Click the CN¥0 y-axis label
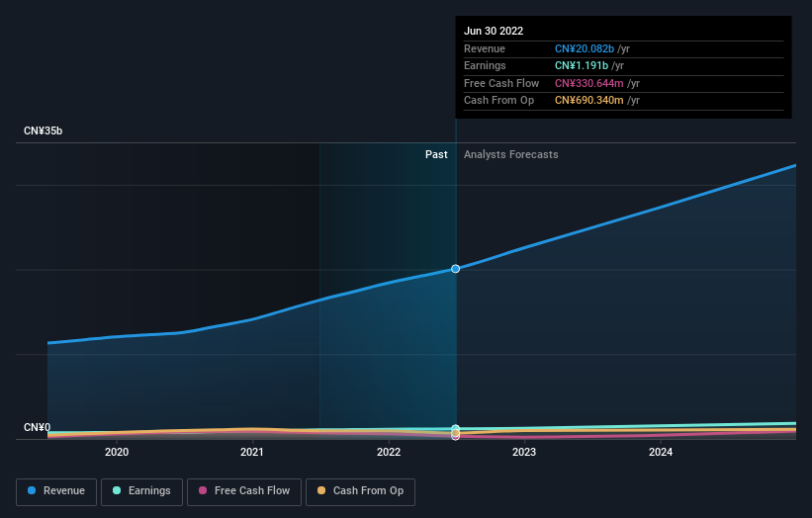Image resolution: width=812 pixels, height=518 pixels. point(37,427)
